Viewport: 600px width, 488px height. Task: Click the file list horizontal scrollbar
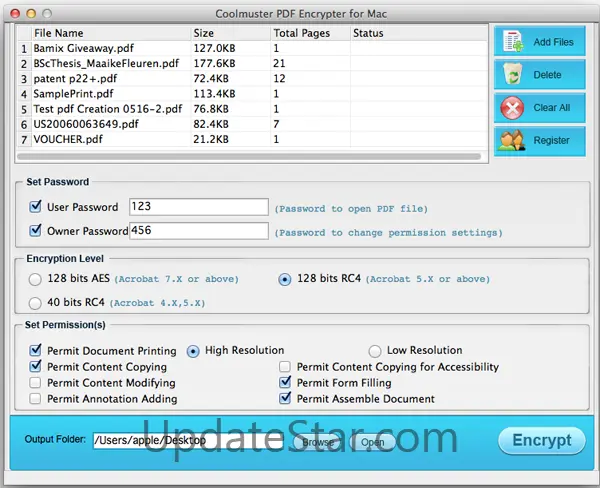[249, 157]
